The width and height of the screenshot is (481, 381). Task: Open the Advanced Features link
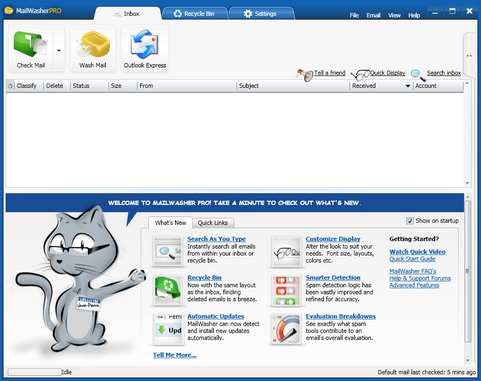tap(414, 285)
